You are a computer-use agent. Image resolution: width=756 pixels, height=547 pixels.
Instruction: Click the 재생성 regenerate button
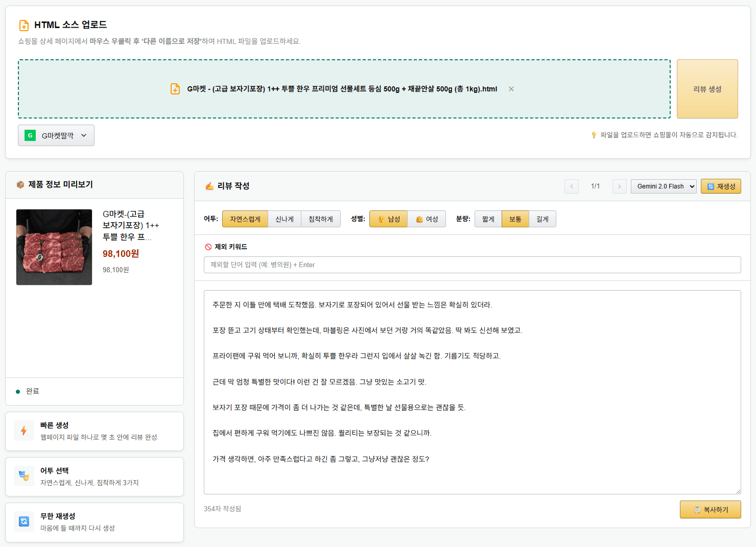coord(721,186)
